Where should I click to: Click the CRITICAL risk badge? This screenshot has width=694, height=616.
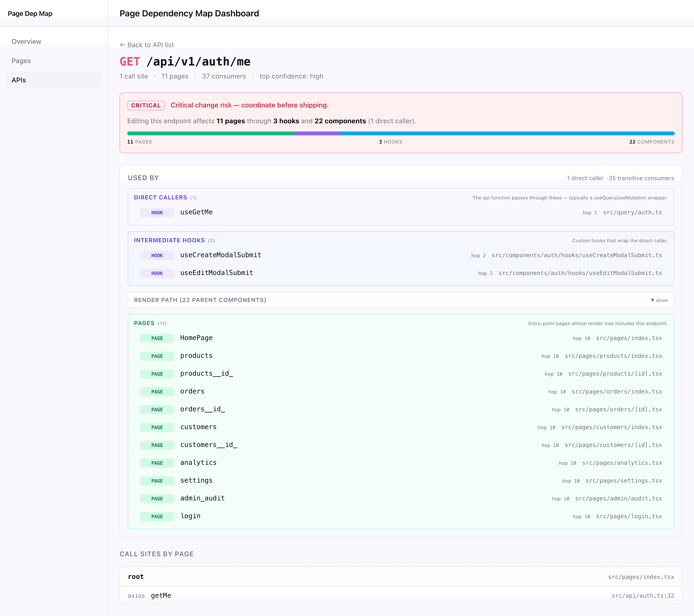tap(146, 105)
